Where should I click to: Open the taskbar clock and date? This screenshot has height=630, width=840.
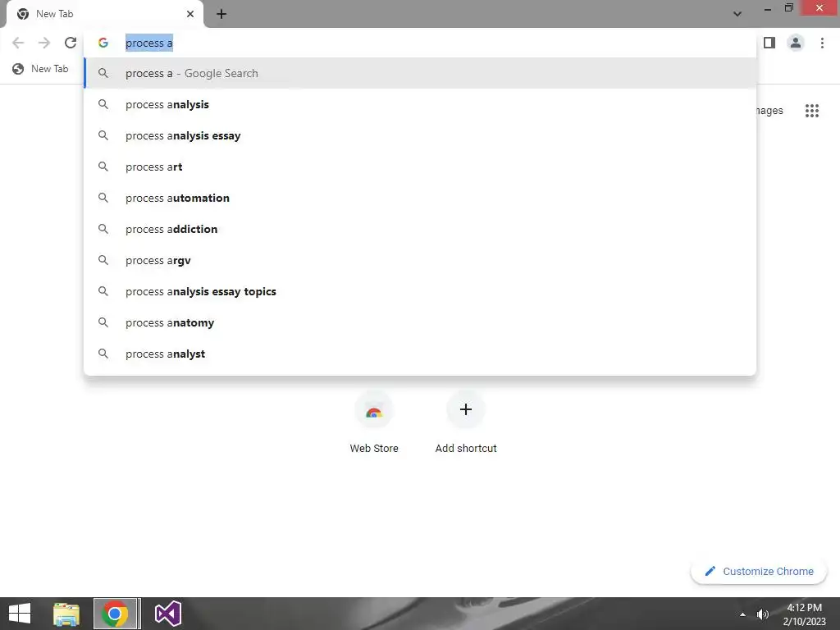(x=804, y=614)
